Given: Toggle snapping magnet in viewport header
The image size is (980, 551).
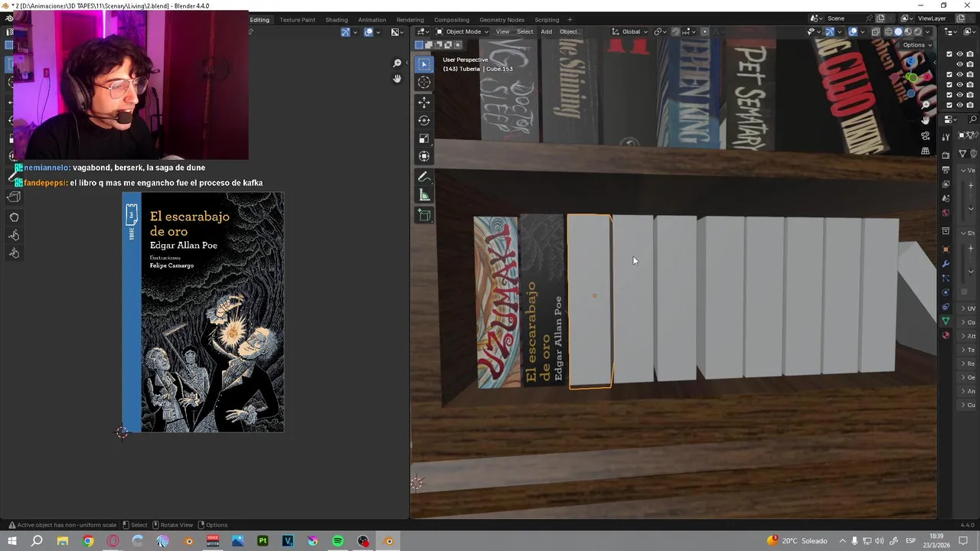Looking at the screenshot, I should (675, 31).
